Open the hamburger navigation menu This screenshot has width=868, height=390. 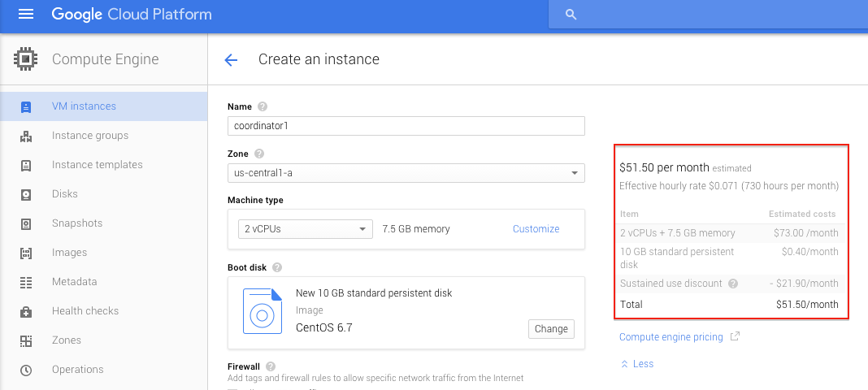[x=26, y=15]
